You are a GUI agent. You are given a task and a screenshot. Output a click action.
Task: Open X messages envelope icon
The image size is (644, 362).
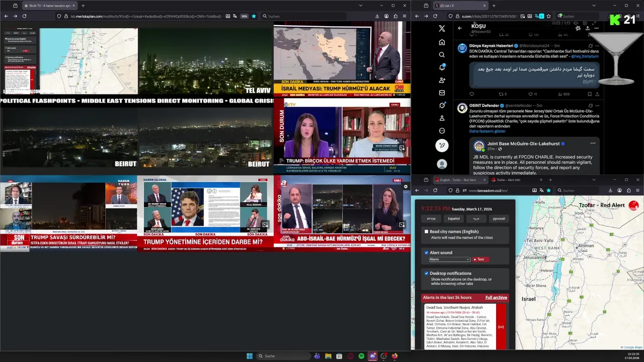(442, 93)
